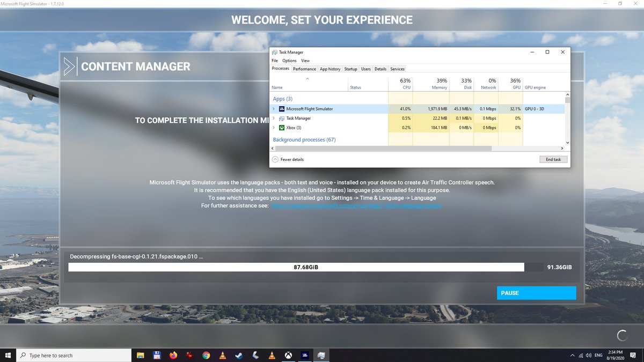Open the language packs support link
The height and width of the screenshot is (362, 644).
coord(356,206)
